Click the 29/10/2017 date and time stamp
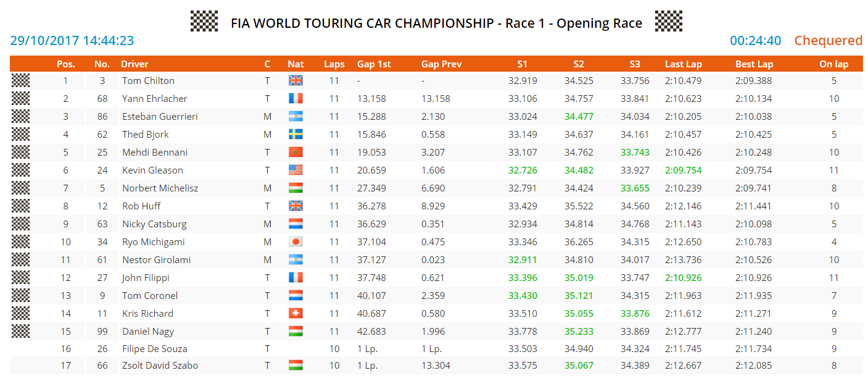This screenshot has width=868, height=378. (72, 41)
